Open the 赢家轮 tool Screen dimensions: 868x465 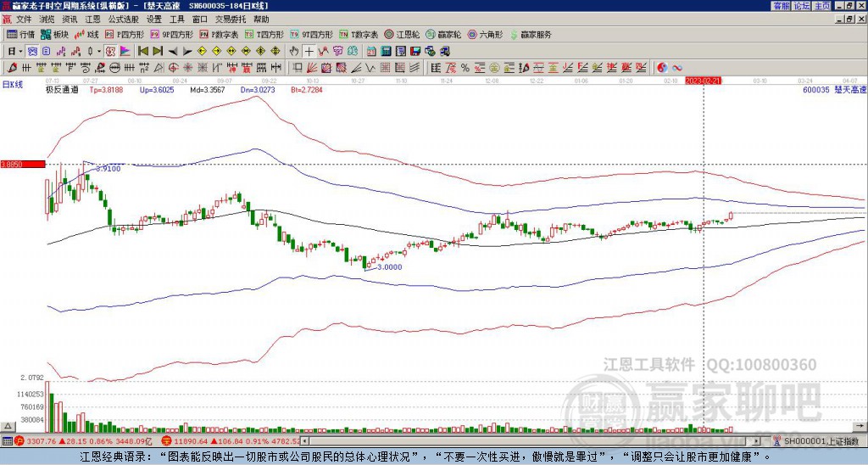click(x=443, y=34)
